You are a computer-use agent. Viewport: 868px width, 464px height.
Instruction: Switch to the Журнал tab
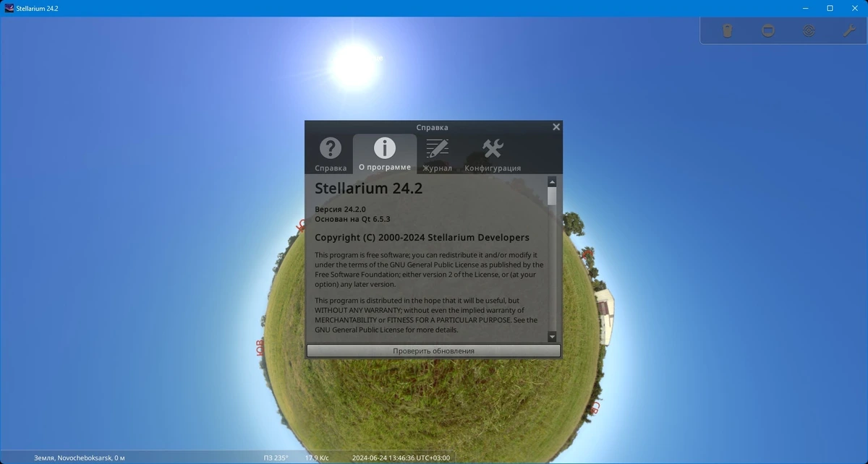(437, 155)
